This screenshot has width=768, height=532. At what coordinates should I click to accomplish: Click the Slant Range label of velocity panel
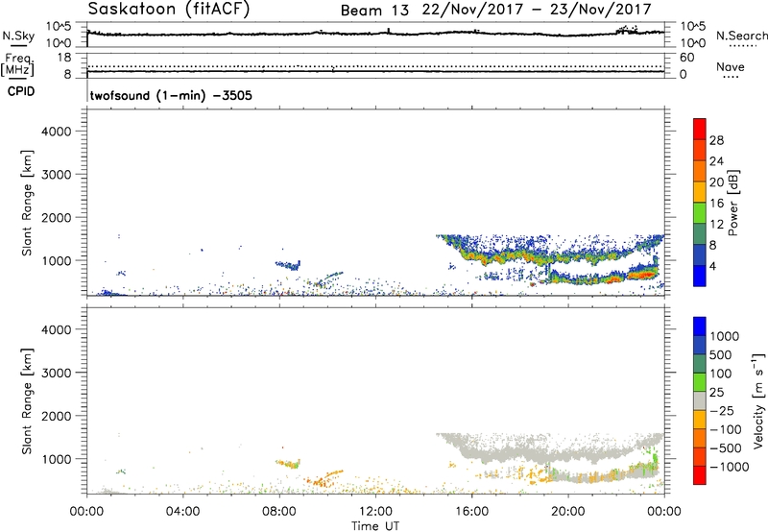(27, 401)
